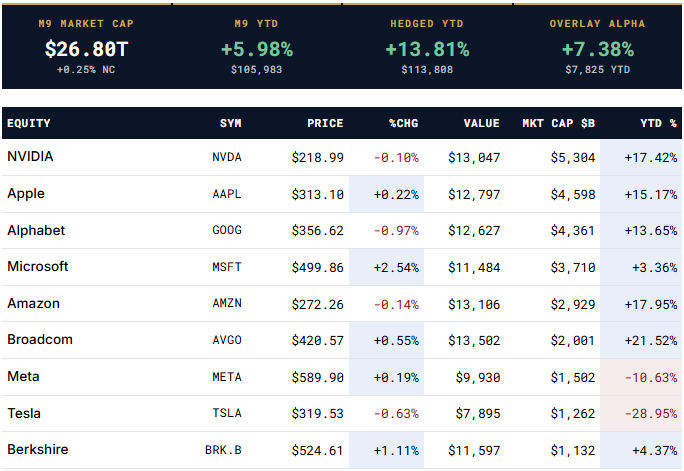The width and height of the screenshot is (684, 471).
Task: Click Microsoft price $499.86
Action: pos(318,267)
